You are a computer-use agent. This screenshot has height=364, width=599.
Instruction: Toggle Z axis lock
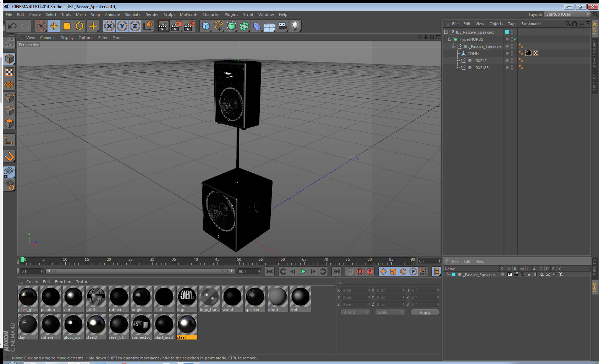point(135,26)
